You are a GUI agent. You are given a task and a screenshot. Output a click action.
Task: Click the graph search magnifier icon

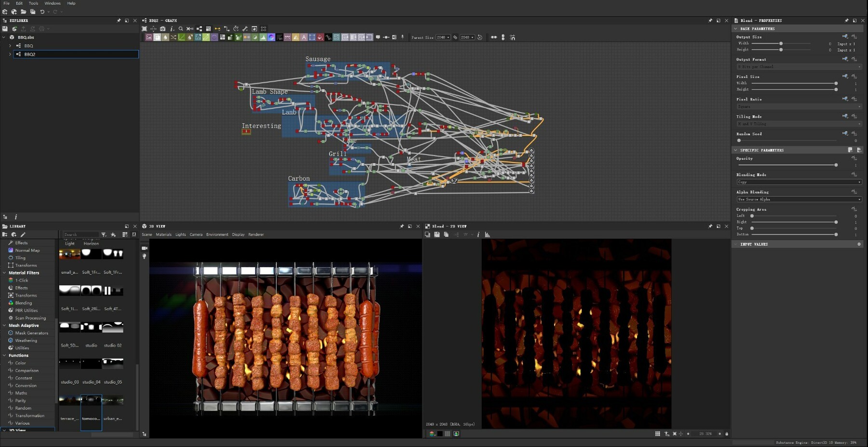pos(181,28)
